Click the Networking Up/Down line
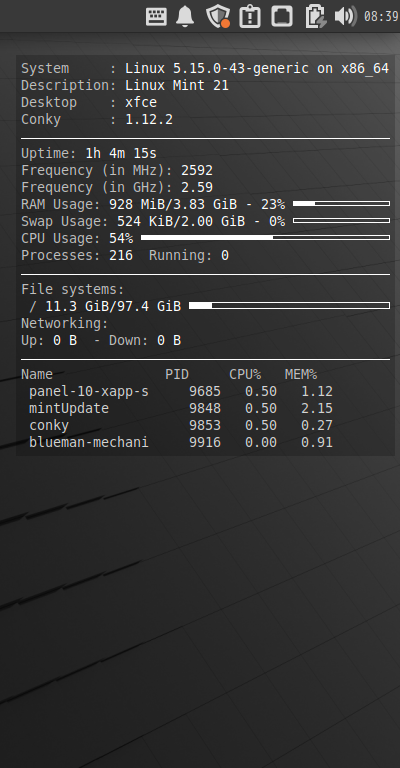 [x=101, y=340]
